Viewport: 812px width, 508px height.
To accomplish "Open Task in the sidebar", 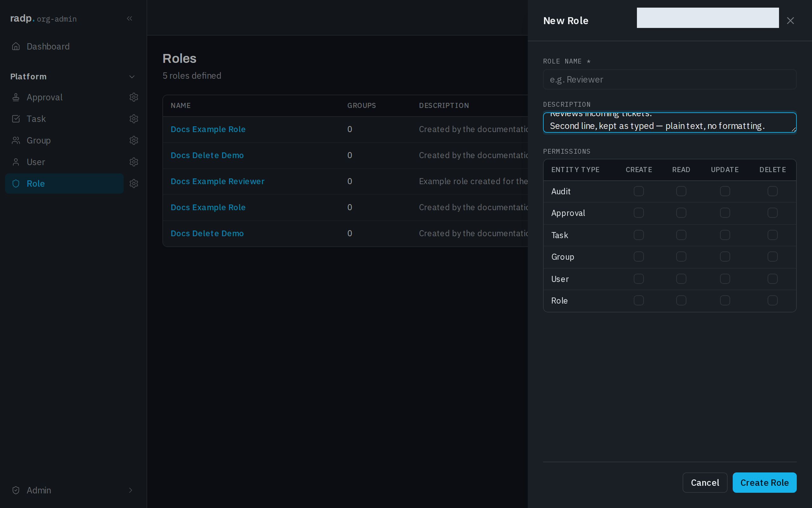I will click(64, 119).
